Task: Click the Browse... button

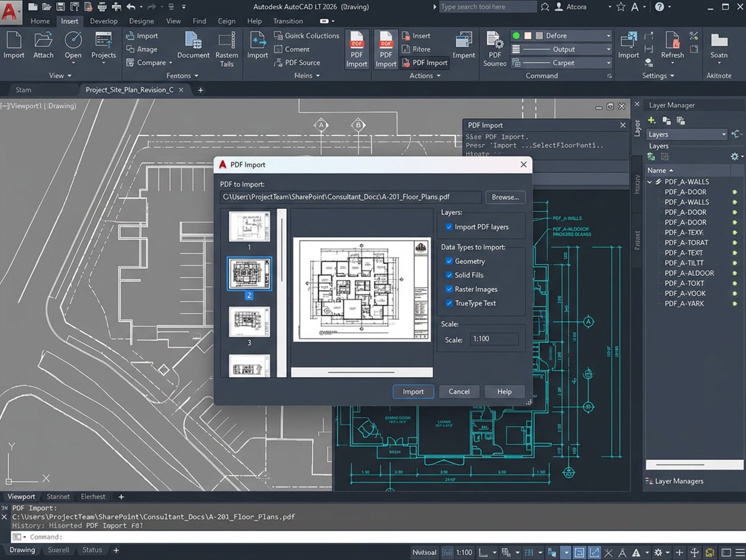Action: pos(505,197)
